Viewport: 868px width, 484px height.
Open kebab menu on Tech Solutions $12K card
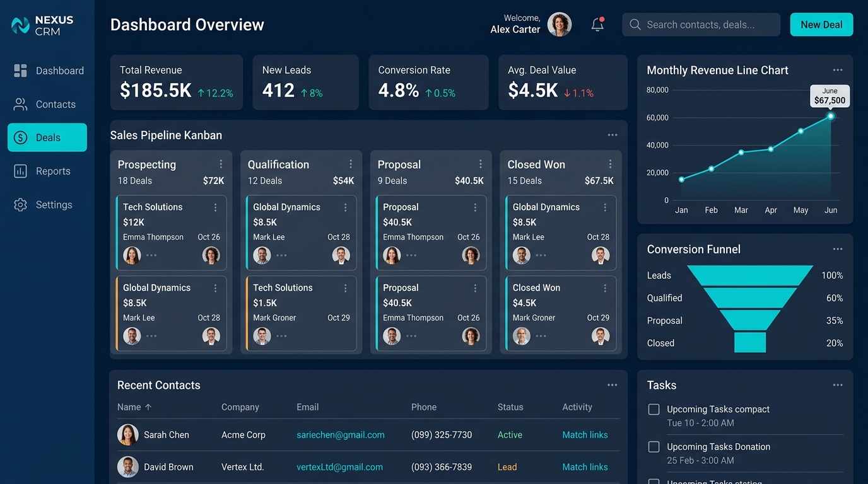(216, 207)
